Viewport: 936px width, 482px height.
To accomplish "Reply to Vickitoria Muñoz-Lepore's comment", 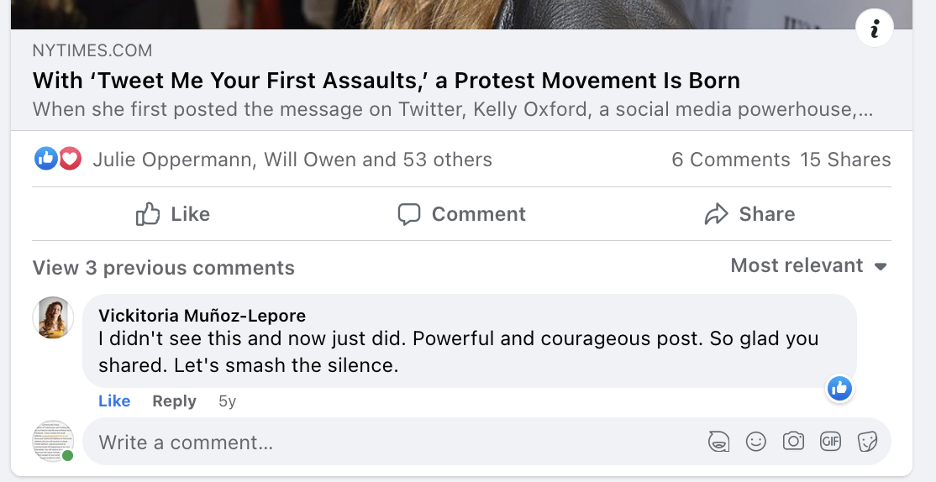I will point(174,401).
